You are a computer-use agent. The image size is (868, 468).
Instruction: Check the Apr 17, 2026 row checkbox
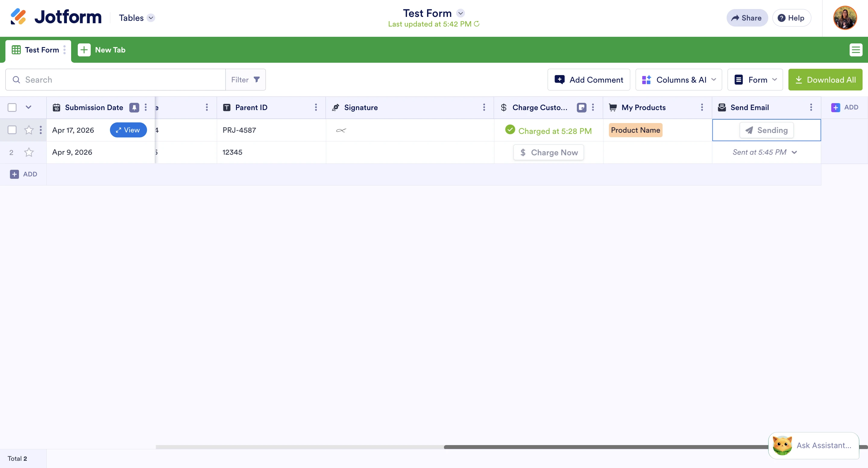[12, 130]
